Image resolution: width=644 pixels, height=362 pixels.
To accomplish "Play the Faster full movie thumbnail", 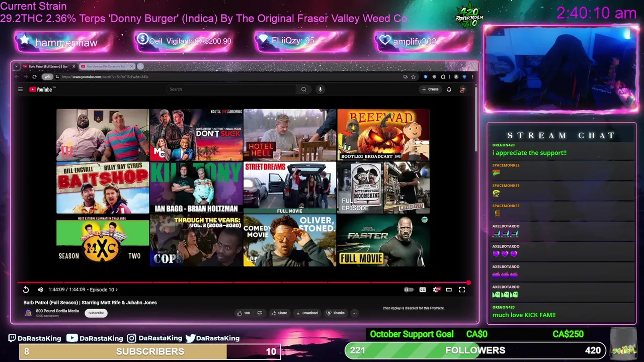I will (383, 241).
